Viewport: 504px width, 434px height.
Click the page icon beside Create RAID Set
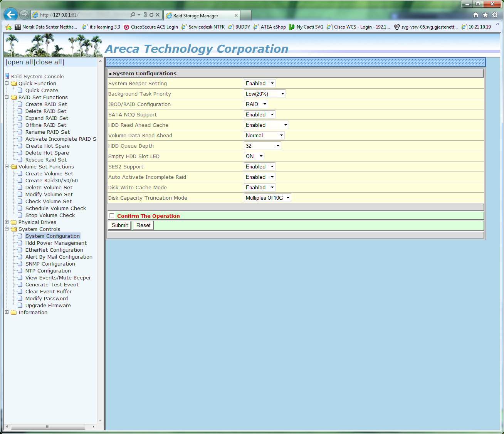[20, 104]
